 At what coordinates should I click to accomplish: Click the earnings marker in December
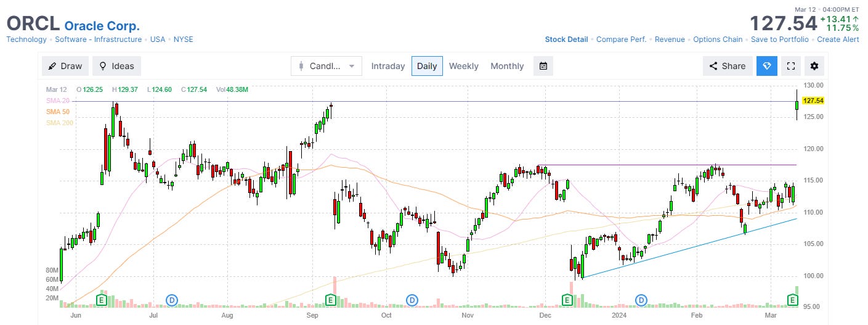567,300
